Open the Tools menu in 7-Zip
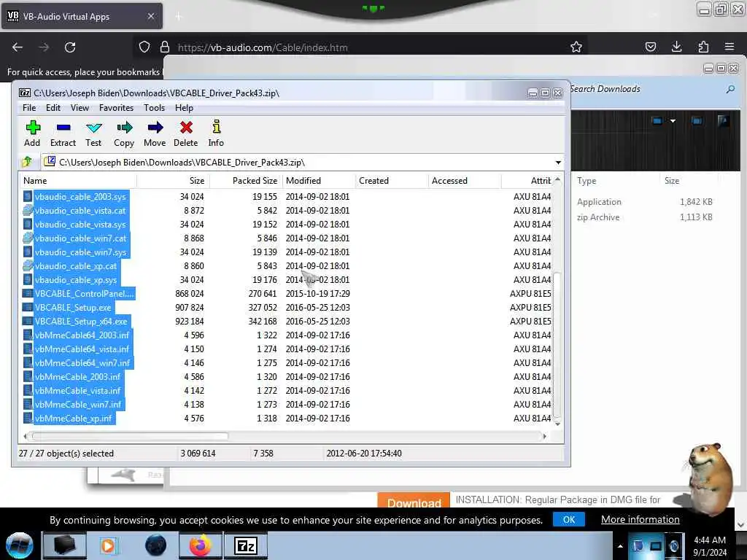This screenshot has width=747, height=560. (155, 108)
